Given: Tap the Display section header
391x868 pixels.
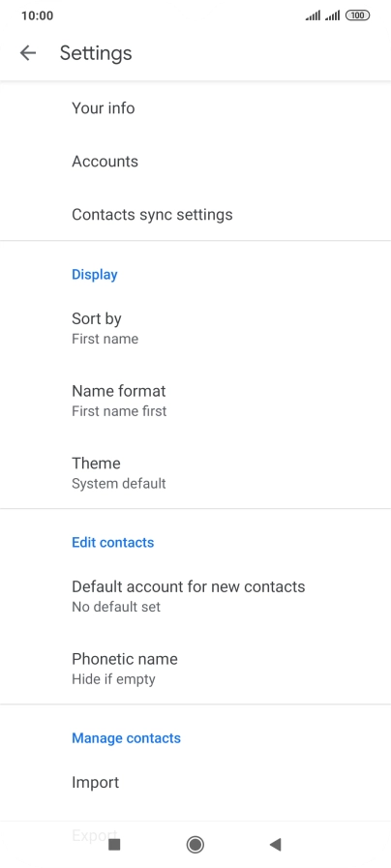Looking at the screenshot, I should coord(95,275).
